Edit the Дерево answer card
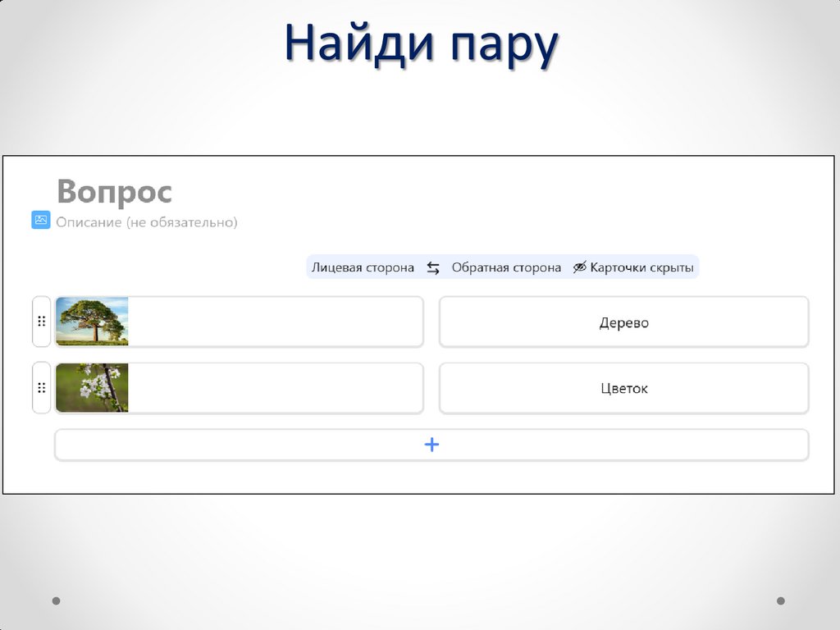The height and width of the screenshot is (630, 840). [x=624, y=322]
